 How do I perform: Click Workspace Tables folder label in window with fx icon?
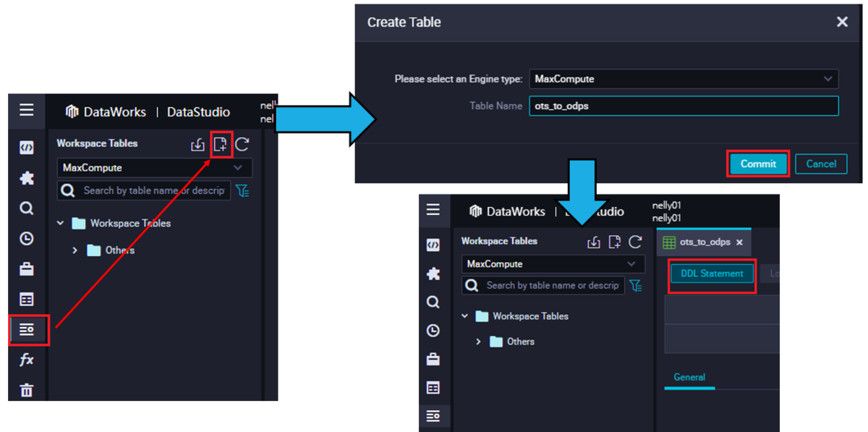click(x=130, y=224)
